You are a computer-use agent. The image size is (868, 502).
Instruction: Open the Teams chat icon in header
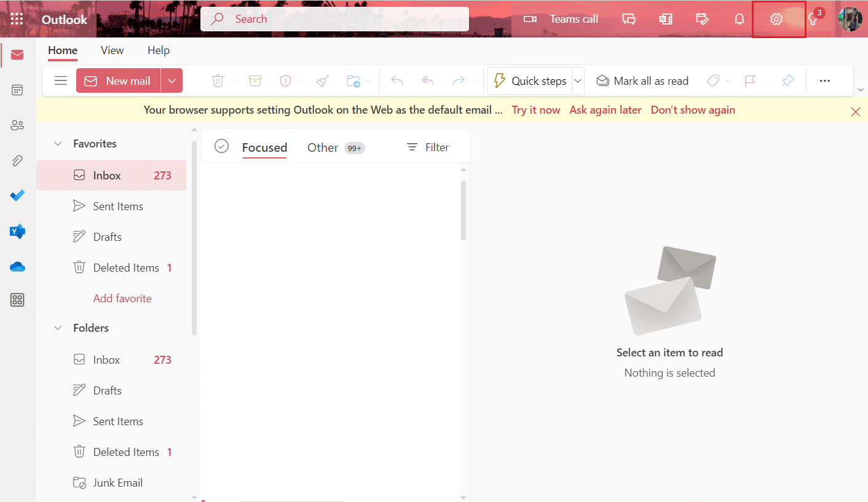pos(629,19)
